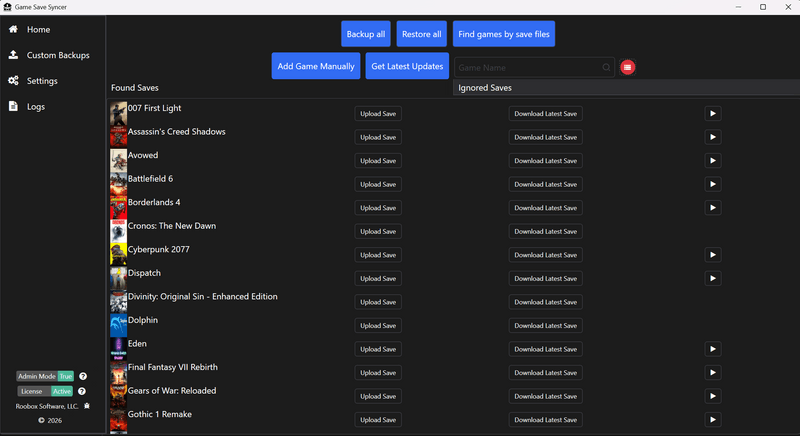
Task: Select the Cronos: The New Dawn title
Action: (x=172, y=226)
